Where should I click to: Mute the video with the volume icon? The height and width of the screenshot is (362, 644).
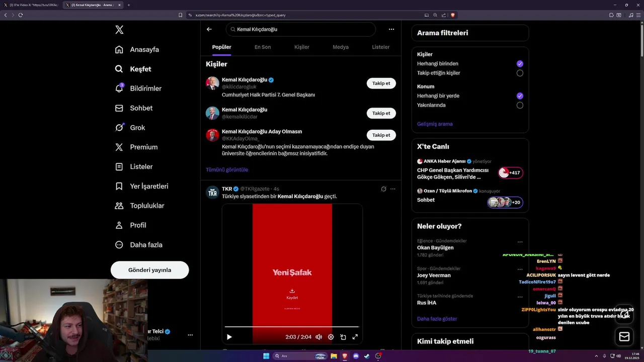[318, 337]
